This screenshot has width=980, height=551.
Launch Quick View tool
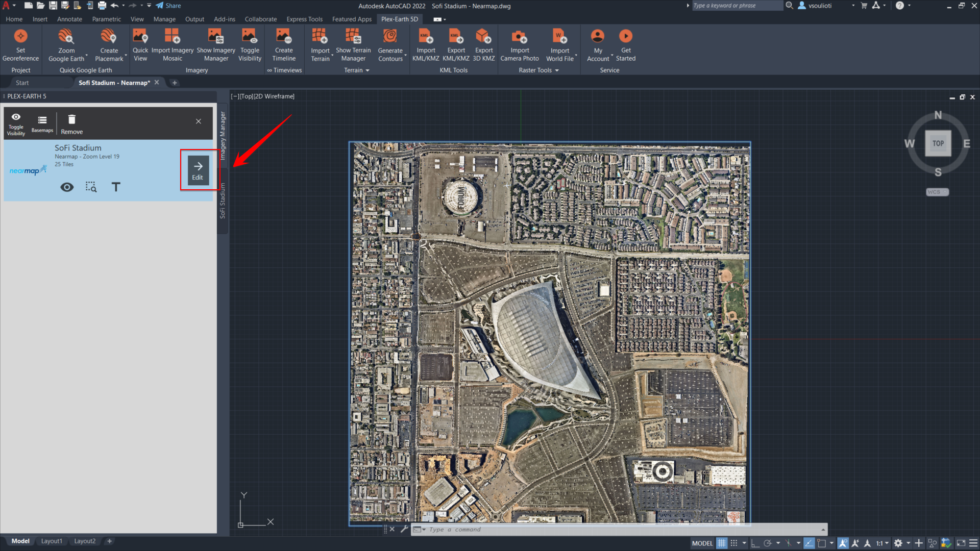140,45
